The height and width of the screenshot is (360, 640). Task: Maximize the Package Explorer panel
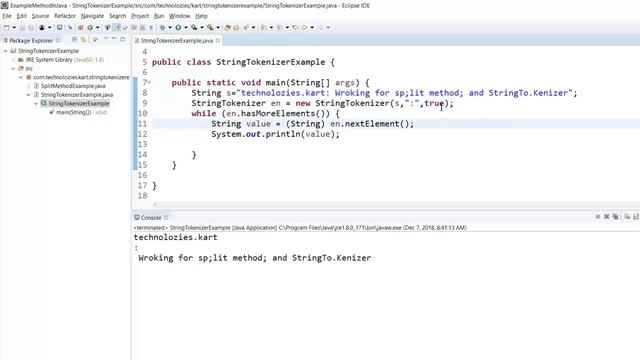click(123, 40)
